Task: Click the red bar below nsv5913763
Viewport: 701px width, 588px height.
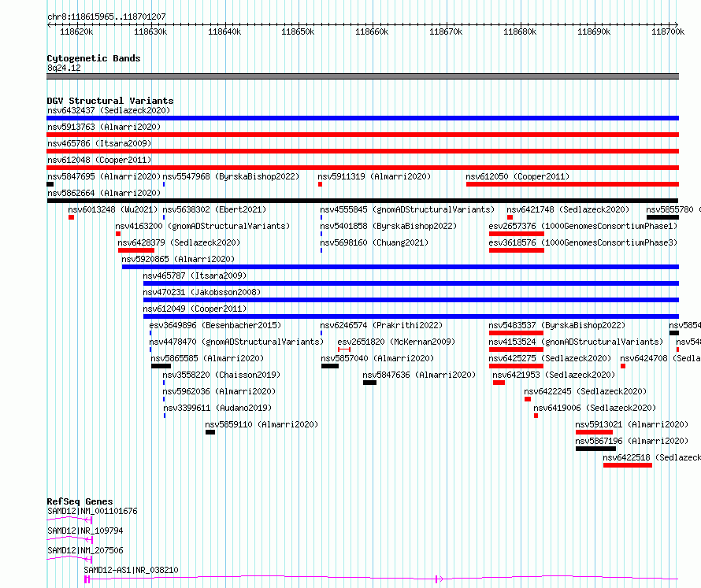Action: tap(362, 135)
